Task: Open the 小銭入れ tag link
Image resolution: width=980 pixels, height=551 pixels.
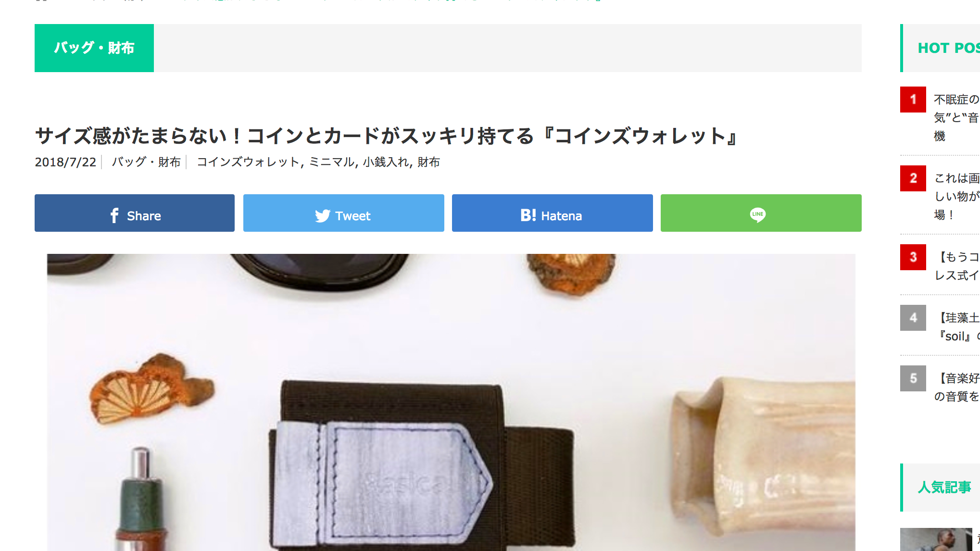Action: coord(386,162)
